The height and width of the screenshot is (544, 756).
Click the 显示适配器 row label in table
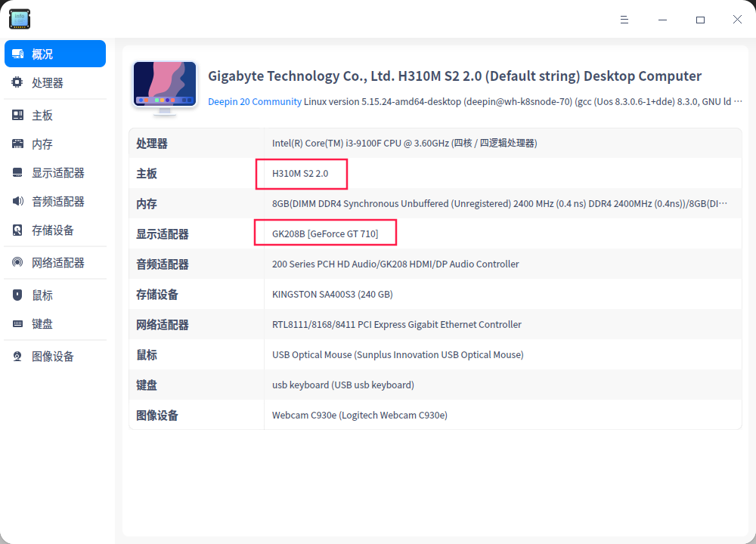pyautogui.click(x=163, y=233)
